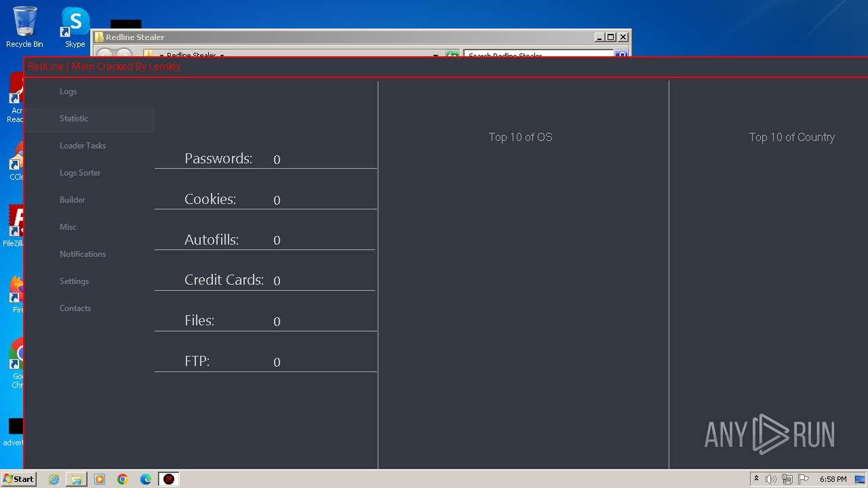Image resolution: width=868 pixels, height=488 pixels.
Task: Open the network tray icon
Action: tap(787, 479)
